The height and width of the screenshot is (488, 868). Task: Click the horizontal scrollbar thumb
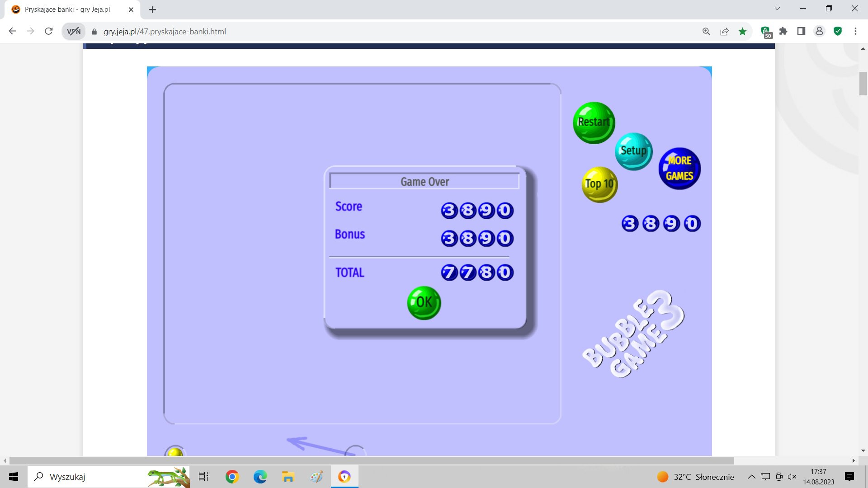point(372,460)
